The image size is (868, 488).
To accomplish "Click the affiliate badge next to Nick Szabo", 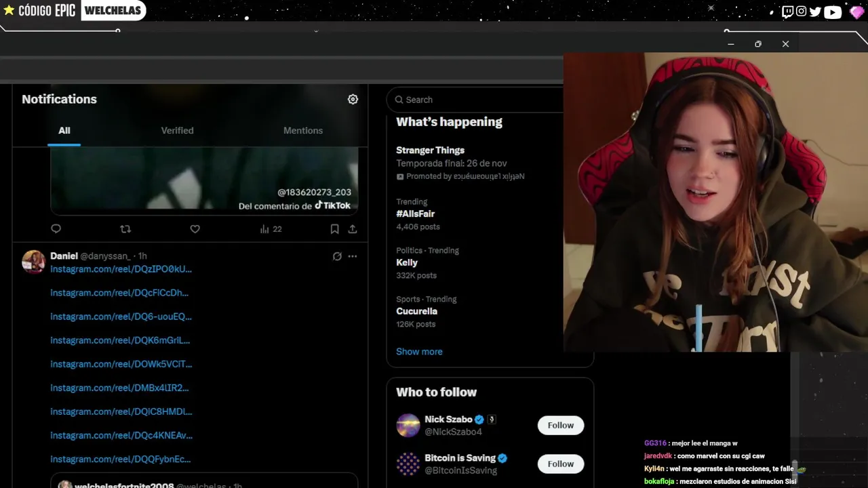I will [x=492, y=420].
